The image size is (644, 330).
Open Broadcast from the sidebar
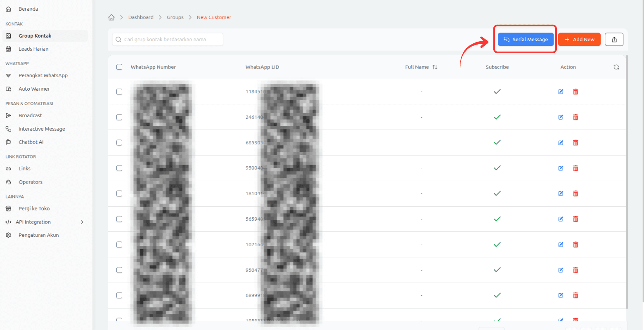click(30, 115)
